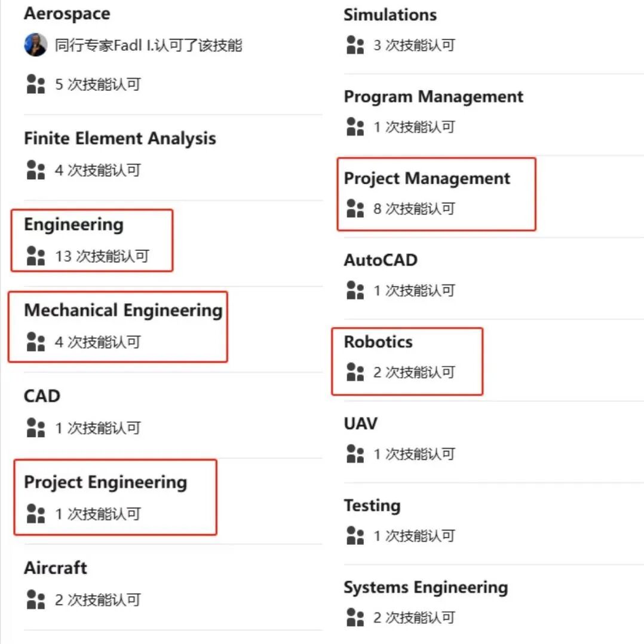
Task: Open the Mechanical Engineering skill
Action: [122, 310]
